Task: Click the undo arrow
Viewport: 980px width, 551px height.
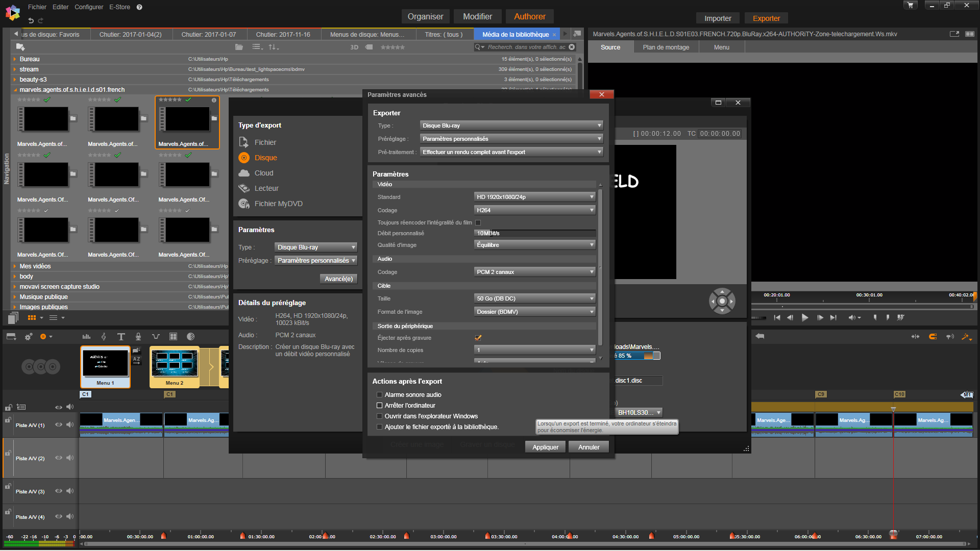Action: 31,20
